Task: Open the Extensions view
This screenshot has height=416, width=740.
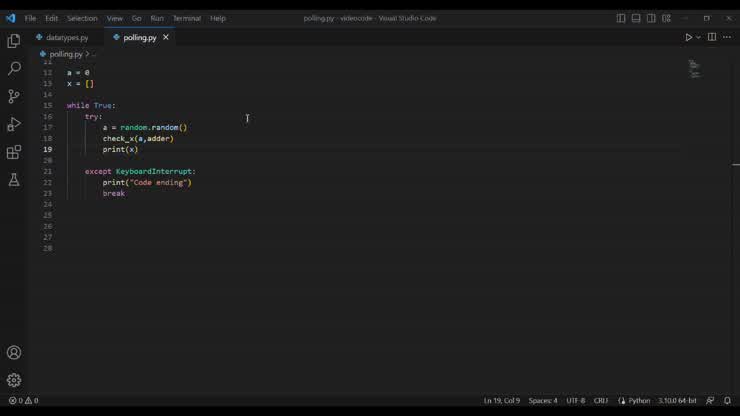Action: pyautogui.click(x=14, y=153)
